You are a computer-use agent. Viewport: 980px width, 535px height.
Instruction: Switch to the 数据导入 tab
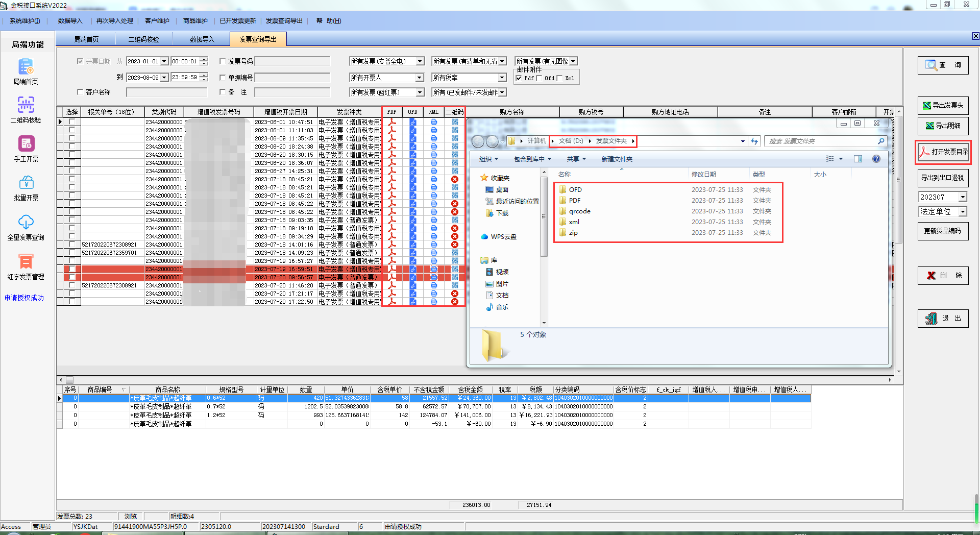pos(202,39)
